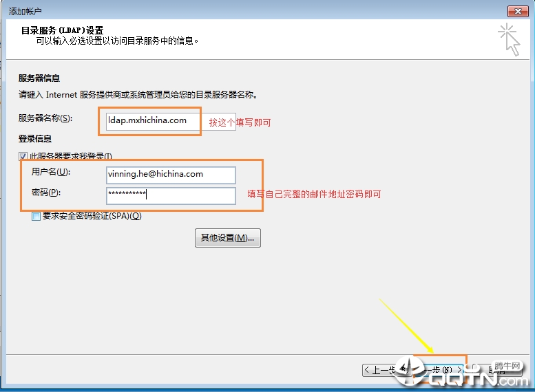Click the 用户名(U) label
The image size is (535, 392).
51,172
